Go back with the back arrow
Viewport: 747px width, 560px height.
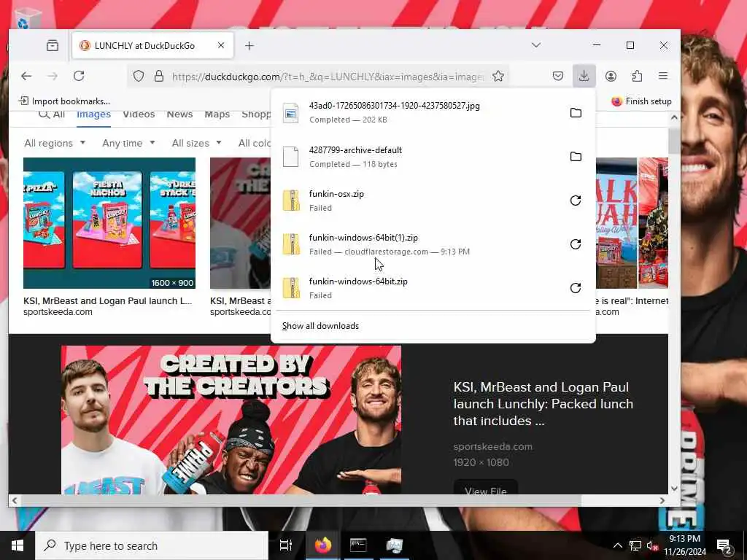[x=27, y=76]
